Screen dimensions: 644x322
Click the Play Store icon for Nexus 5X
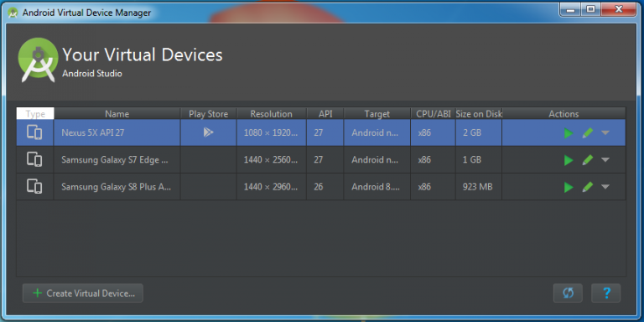click(208, 132)
